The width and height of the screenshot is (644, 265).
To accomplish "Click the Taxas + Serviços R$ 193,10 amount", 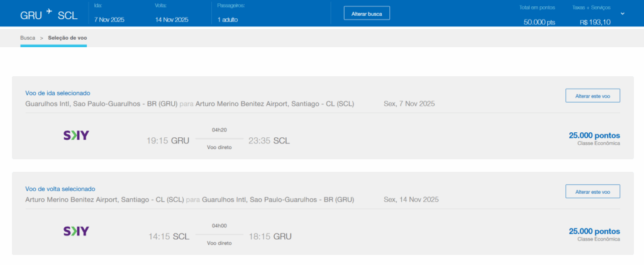I will (594, 22).
